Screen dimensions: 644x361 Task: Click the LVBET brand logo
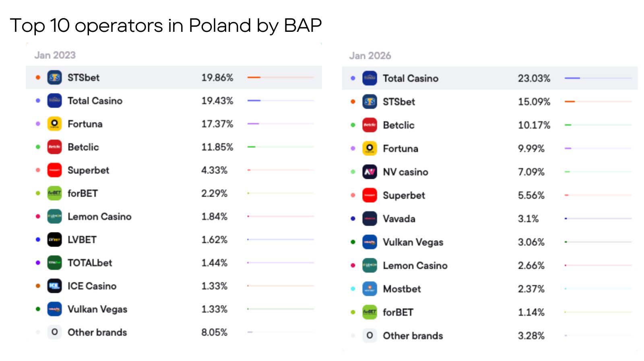tap(54, 240)
